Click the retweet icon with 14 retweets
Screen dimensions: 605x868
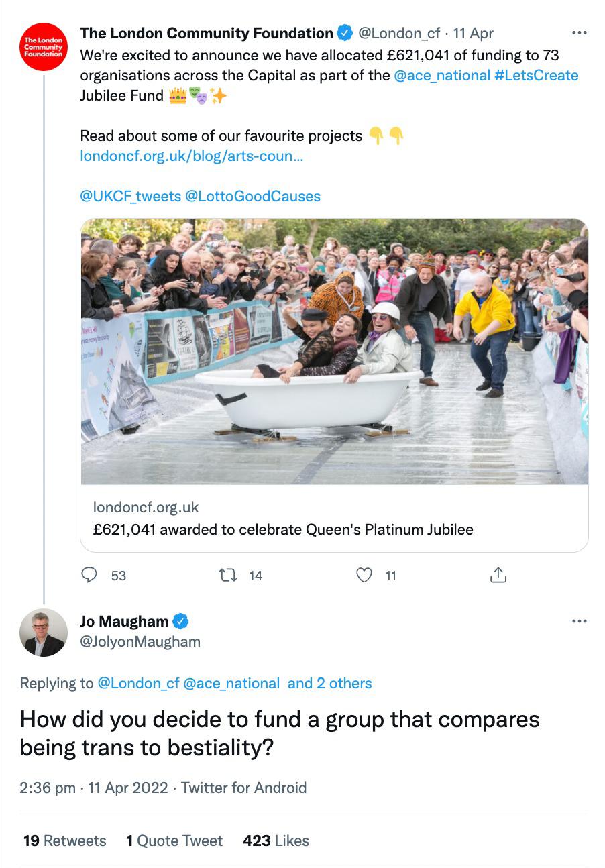(228, 575)
